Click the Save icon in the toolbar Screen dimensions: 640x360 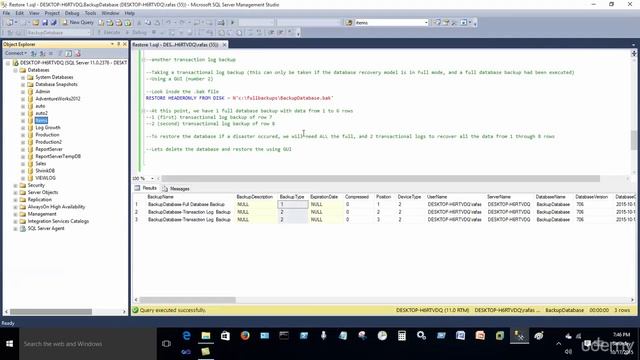[x=45, y=22]
